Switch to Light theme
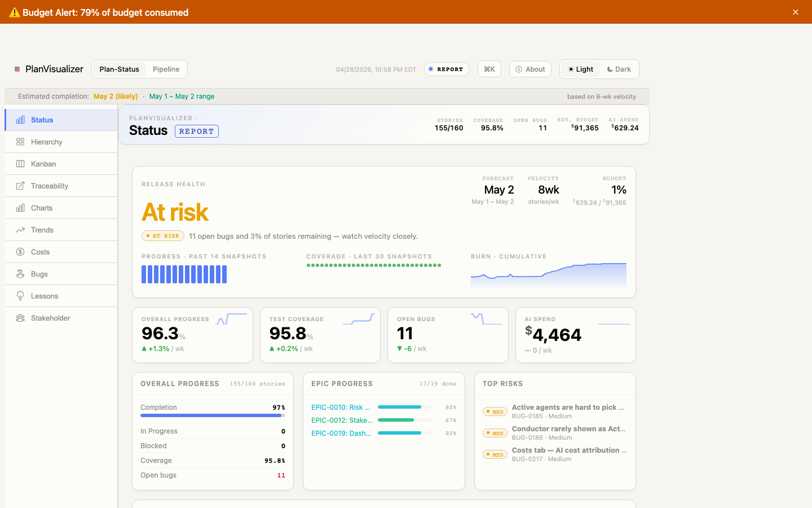This screenshot has width=812, height=508. coord(581,69)
